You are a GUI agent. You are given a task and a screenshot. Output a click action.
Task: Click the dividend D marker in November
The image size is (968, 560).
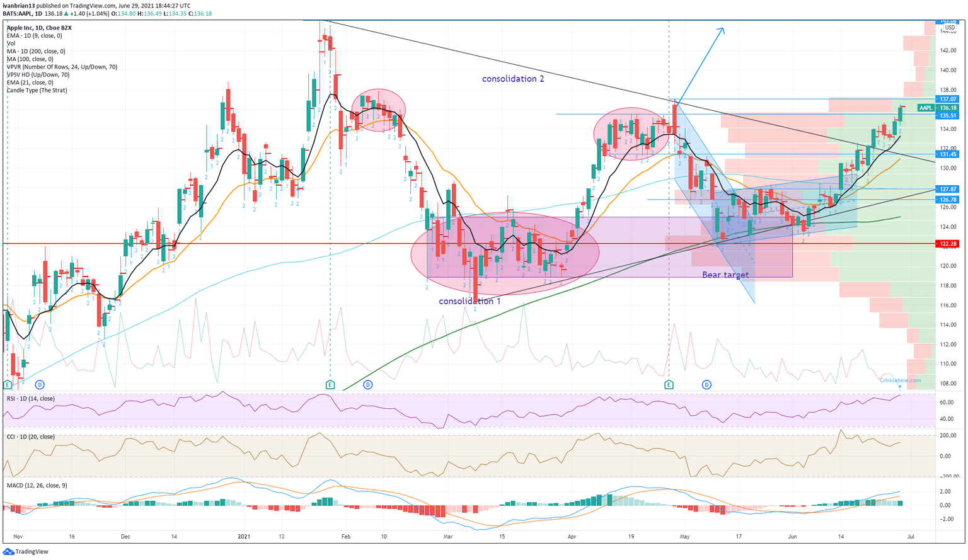point(40,384)
